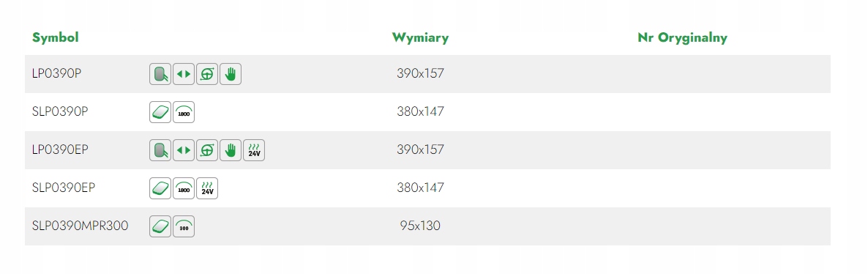Viewport: 868px width, 274px height.
Task: Click the 1800 radius icon in SLP0390P row
Action: coord(184,112)
